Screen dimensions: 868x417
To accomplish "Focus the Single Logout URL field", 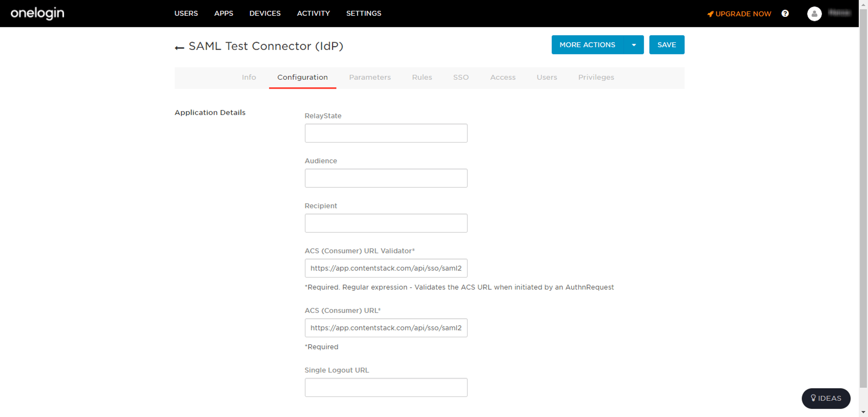I will (386, 387).
